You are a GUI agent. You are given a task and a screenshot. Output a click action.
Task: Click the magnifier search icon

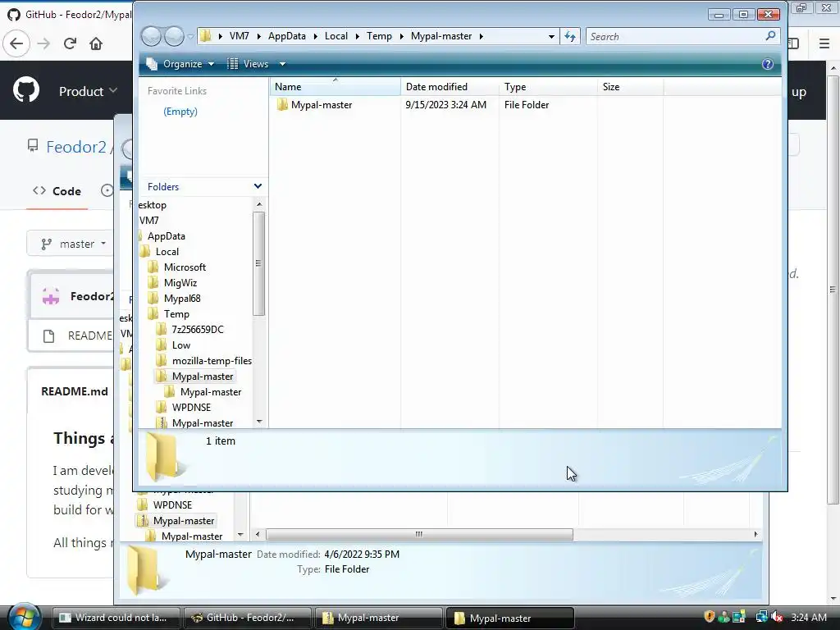point(770,36)
